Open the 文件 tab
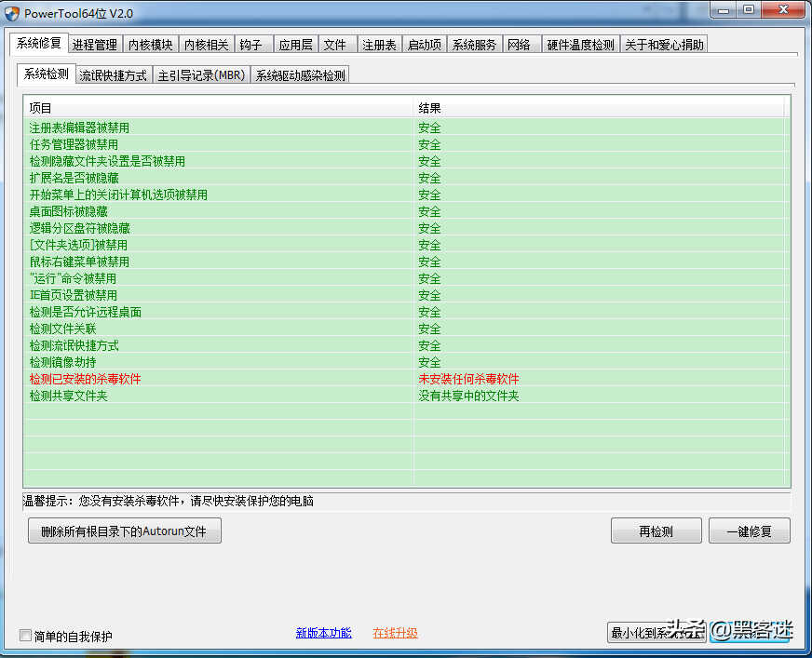The height and width of the screenshot is (658, 812). 337,45
